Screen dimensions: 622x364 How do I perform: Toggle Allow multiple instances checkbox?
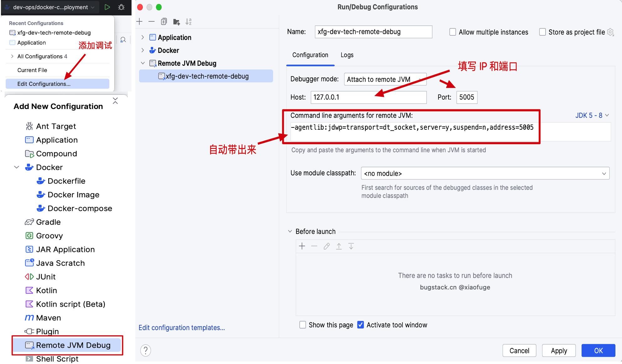(453, 32)
